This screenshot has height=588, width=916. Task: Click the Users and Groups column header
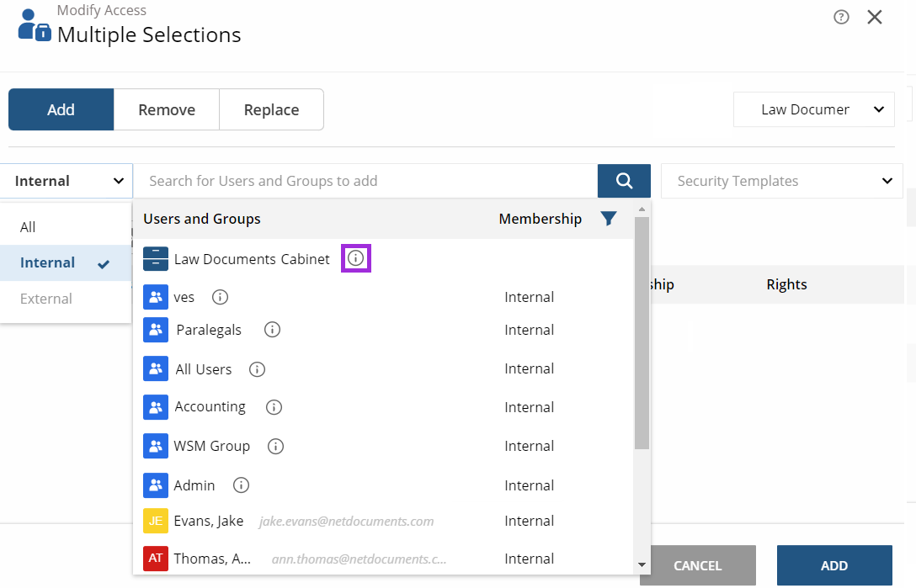pyautogui.click(x=202, y=219)
